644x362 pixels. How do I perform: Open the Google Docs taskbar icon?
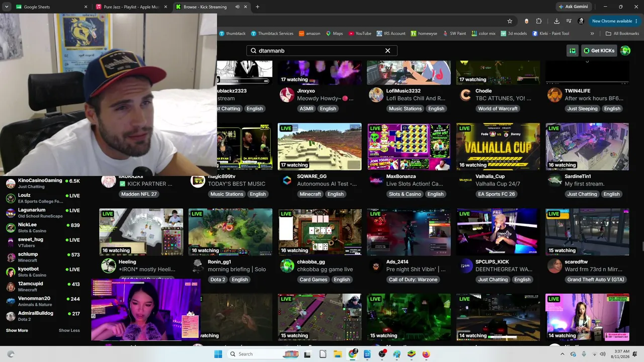(x=367, y=354)
